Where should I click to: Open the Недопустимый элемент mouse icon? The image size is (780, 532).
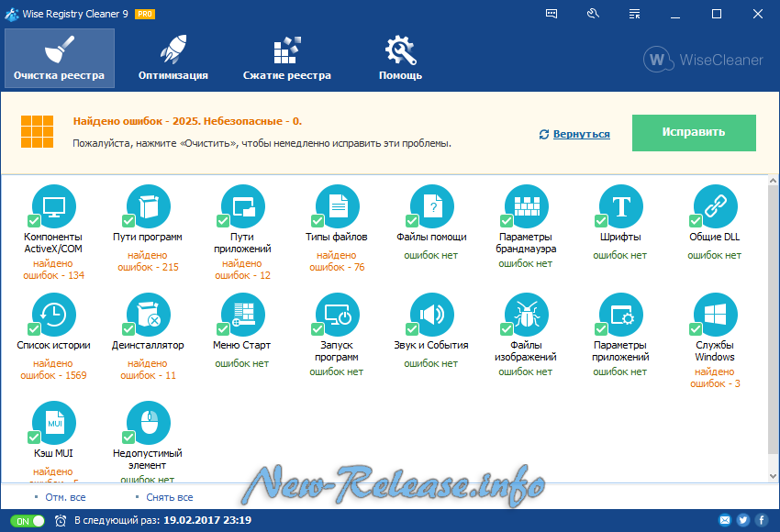[149, 423]
